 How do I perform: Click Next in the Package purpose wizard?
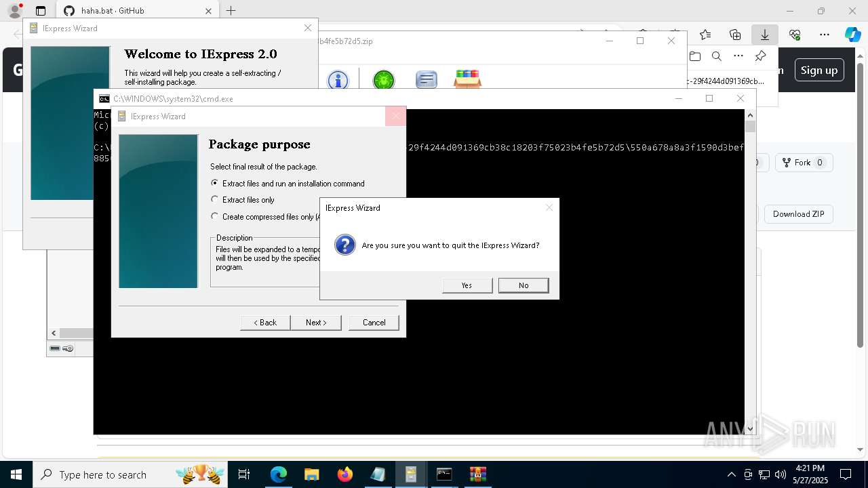click(x=316, y=323)
